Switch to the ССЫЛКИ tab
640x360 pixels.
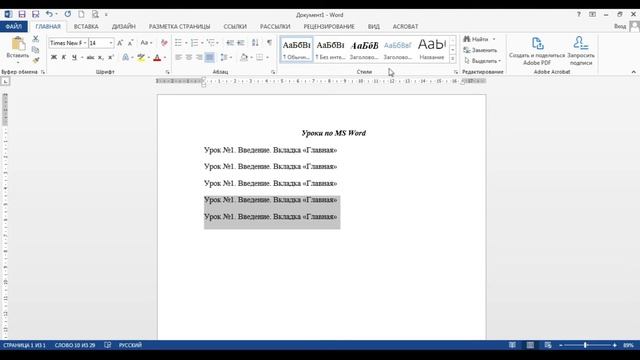(235, 27)
